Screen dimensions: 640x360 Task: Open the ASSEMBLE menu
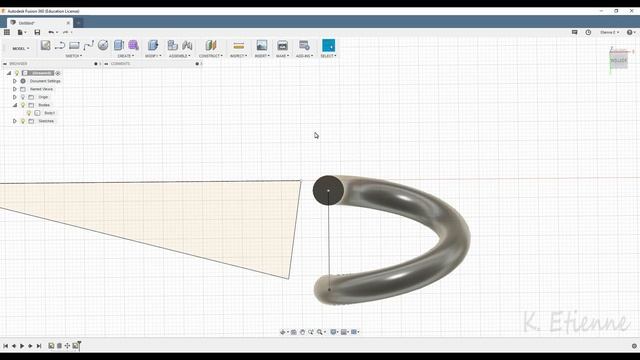coord(180,56)
